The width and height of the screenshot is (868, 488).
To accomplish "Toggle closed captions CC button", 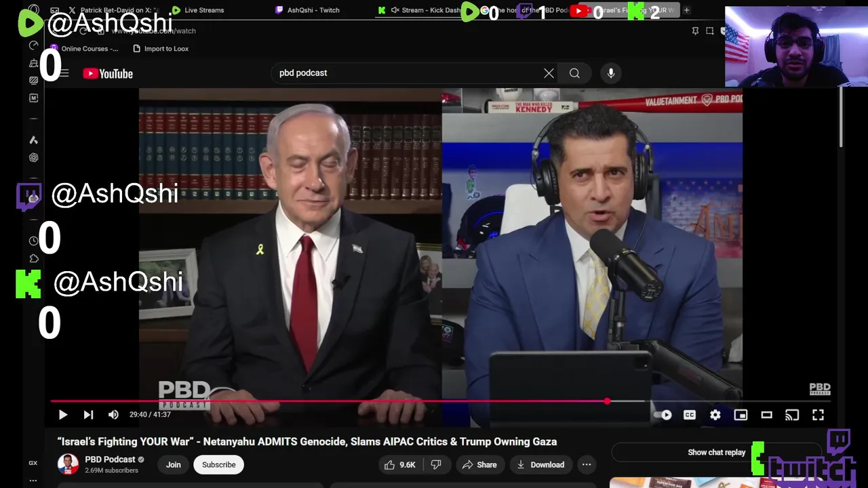I will pyautogui.click(x=690, y=415).
